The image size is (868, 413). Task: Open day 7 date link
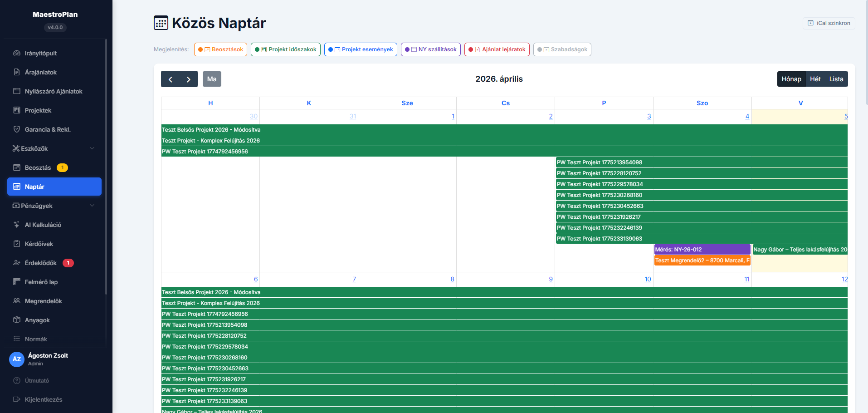point(354,279)
